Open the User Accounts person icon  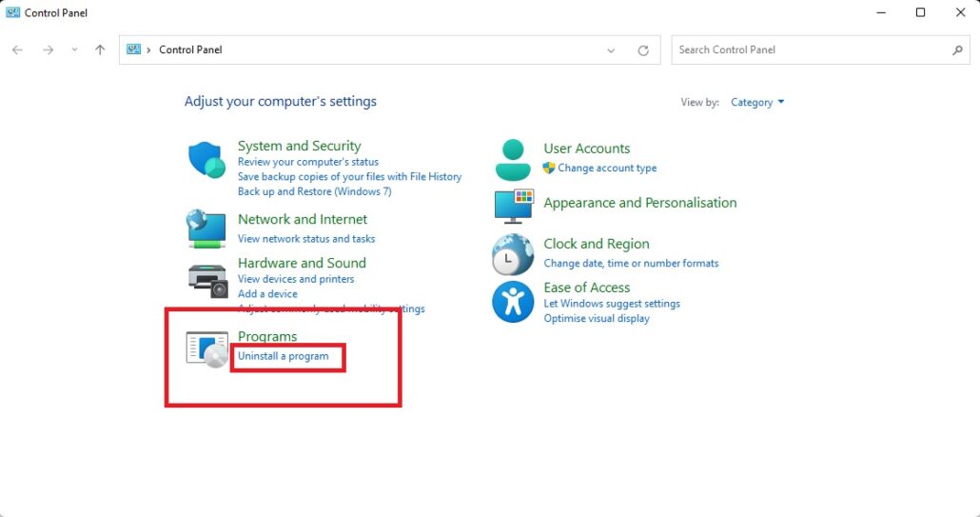(513, 160)
